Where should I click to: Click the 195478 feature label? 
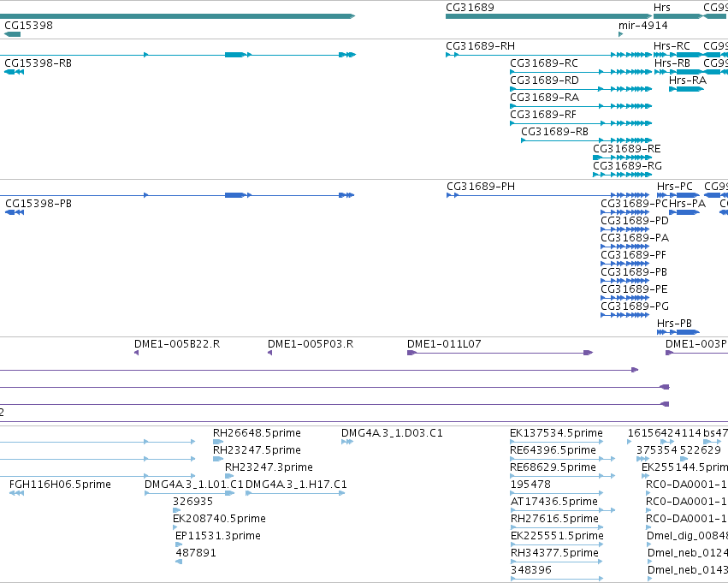point(530,485)
